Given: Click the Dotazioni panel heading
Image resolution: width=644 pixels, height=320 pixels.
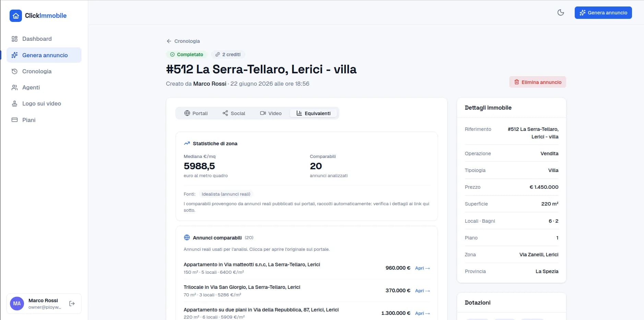Looking at the screenshot, I should point(477,303).
